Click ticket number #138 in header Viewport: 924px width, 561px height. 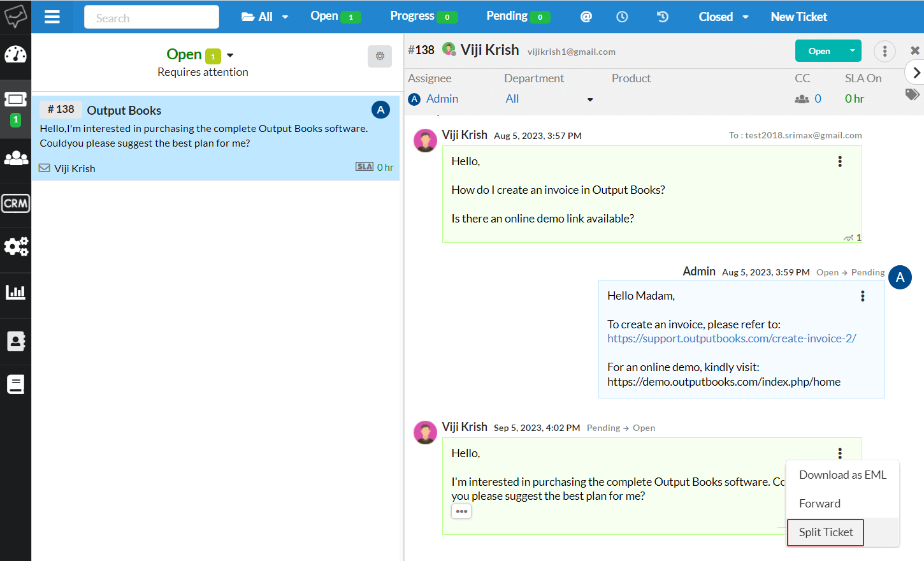[421, 50]
